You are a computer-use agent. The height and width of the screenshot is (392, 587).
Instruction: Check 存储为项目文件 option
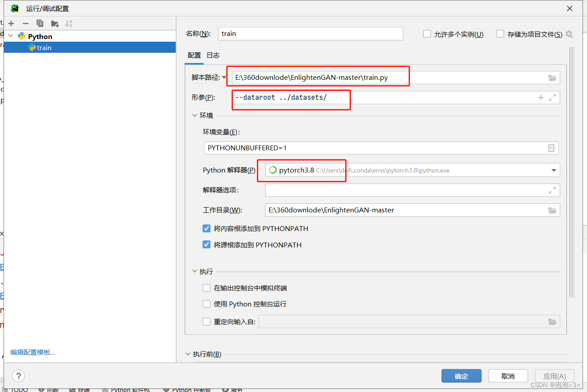pyautogui.click(x=500, y=34)
